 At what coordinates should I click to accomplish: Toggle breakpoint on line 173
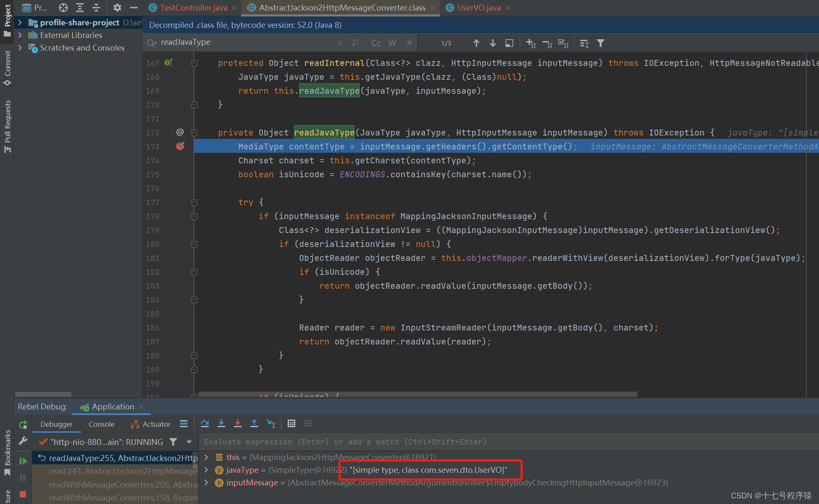(180, 146)
